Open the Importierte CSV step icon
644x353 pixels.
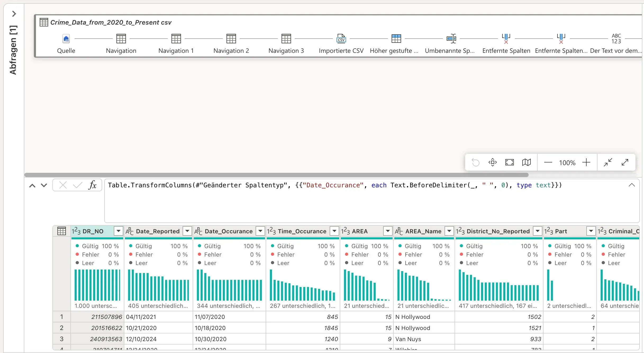[341, 39]
